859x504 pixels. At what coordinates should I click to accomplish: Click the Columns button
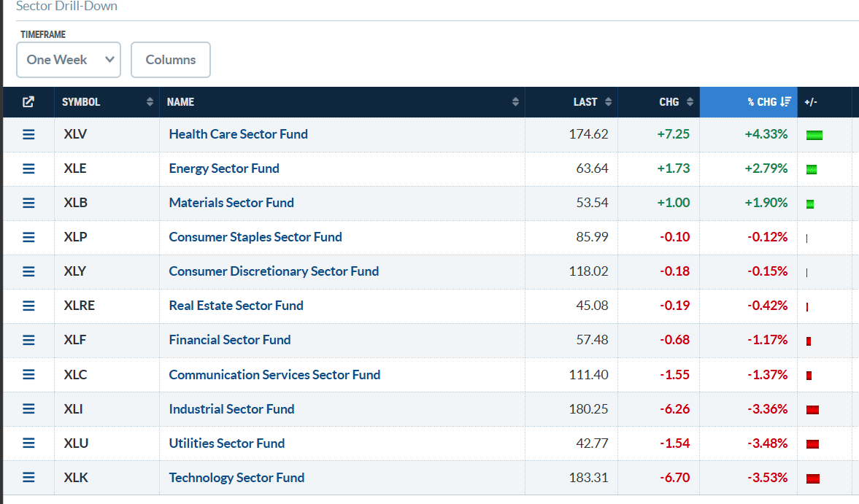pos(170,60)
